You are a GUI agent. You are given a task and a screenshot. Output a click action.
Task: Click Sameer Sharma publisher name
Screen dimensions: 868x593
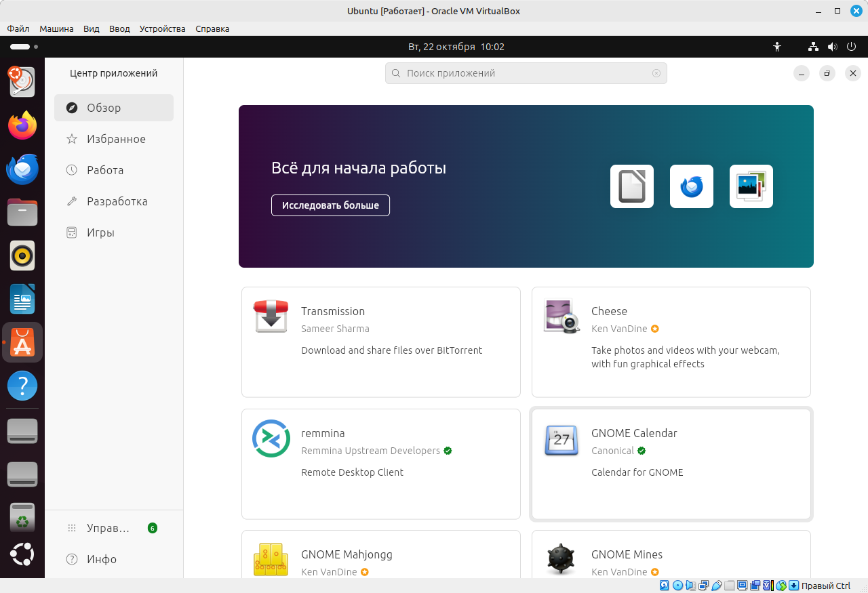point(335,329)
